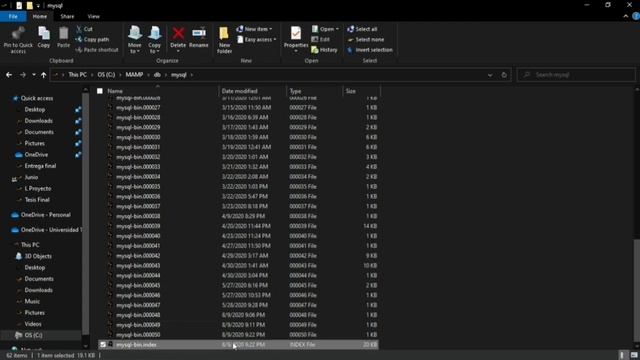This screenshot has height=360, width=640.
Task: Click 3D Objects icon in sidebar
Action: 18,256
